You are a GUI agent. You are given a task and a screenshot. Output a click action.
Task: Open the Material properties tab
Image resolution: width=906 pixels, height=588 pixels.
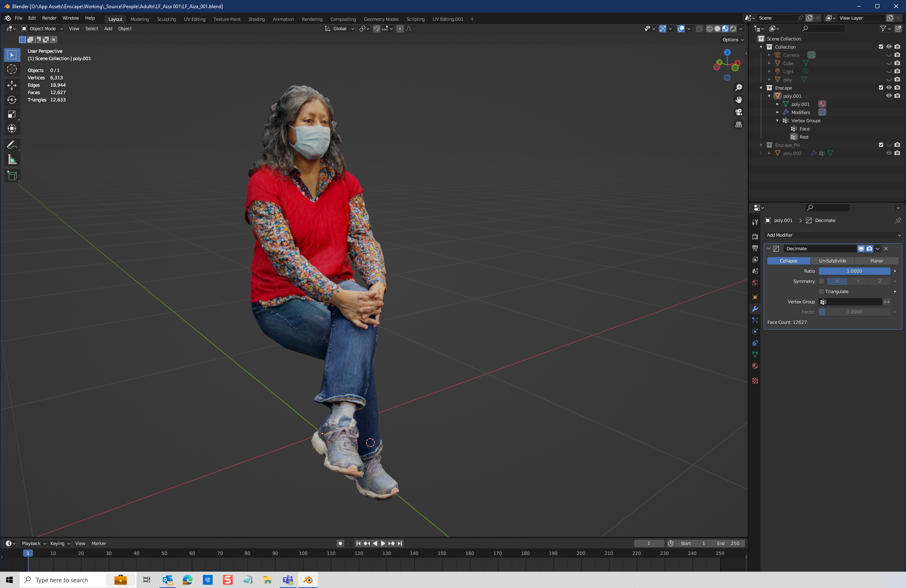point(755,366)
